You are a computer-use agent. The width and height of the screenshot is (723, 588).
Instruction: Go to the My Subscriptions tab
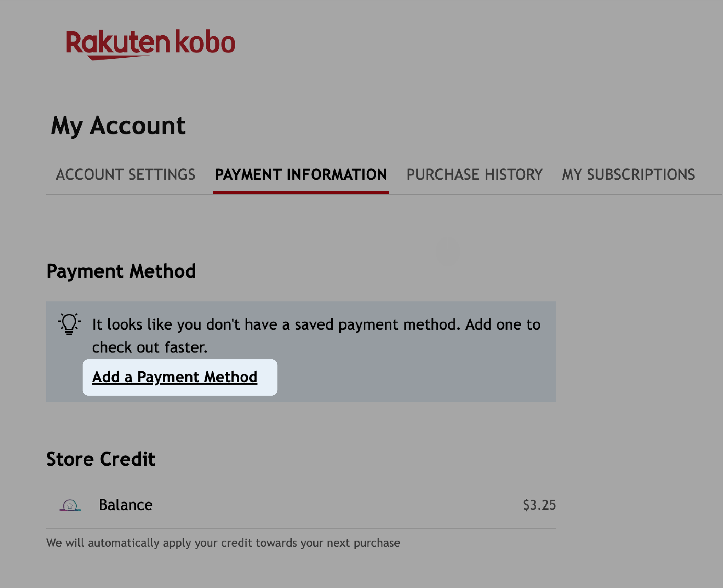pyautogui.click(x=628, y=175)
